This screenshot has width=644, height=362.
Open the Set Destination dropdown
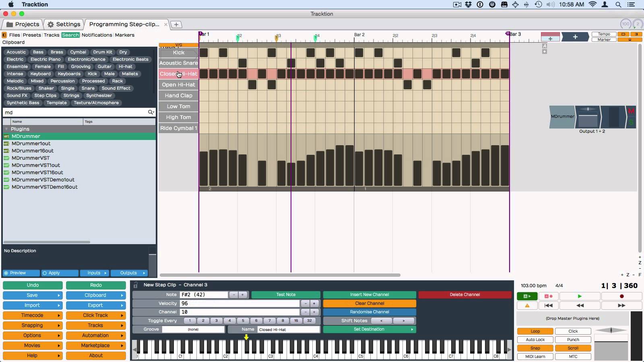coord(369,329)
